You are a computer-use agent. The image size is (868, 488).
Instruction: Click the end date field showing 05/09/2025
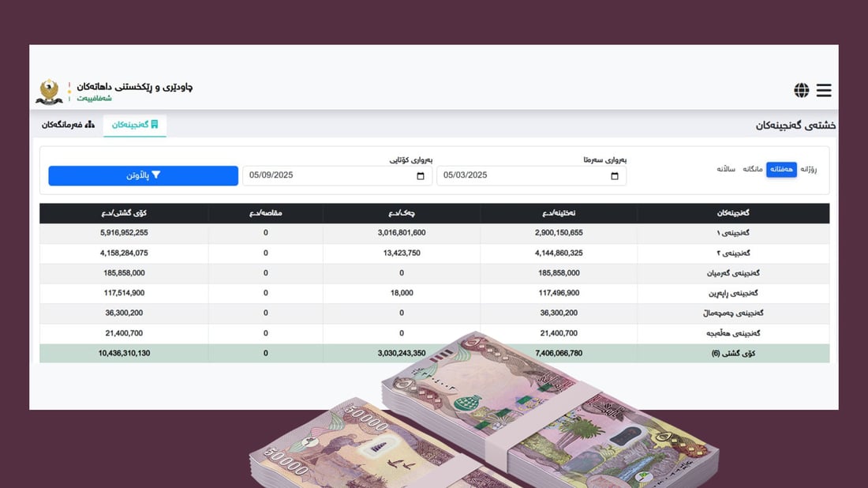(337, 175)
